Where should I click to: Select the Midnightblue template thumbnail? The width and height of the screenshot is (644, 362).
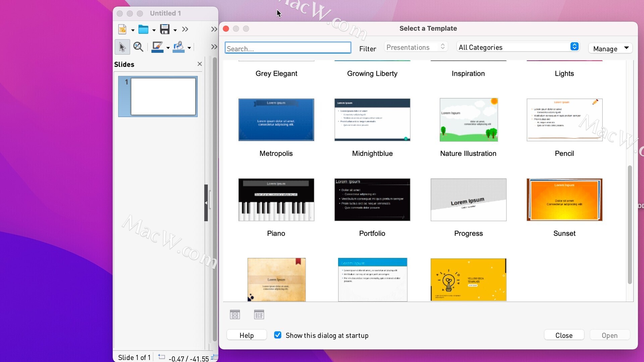pos(372,120)
